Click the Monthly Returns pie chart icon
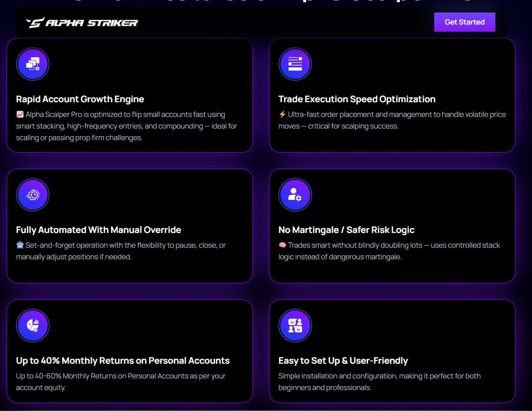The width and height of the screenshot is (532, 411). click(x=33, y=326)
